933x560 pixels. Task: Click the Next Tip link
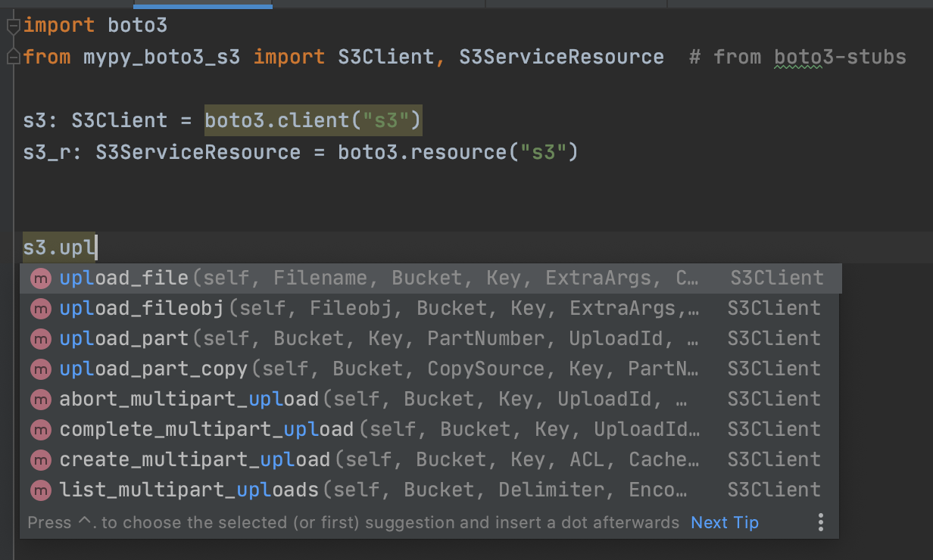(x=725, y=522)
